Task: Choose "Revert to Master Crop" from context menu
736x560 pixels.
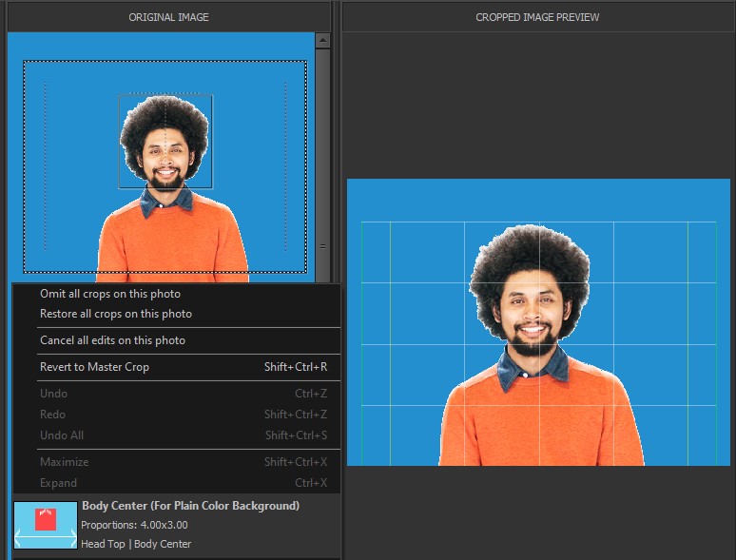Action: [94, 367]
